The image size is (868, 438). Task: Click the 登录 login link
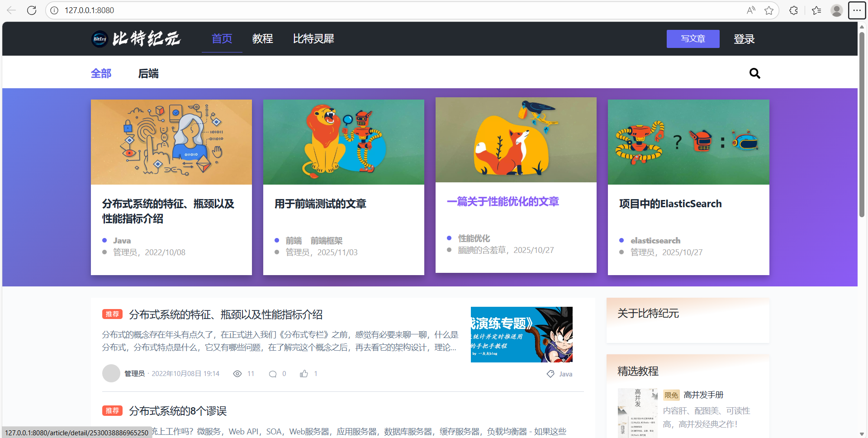(x=744, y=39)
